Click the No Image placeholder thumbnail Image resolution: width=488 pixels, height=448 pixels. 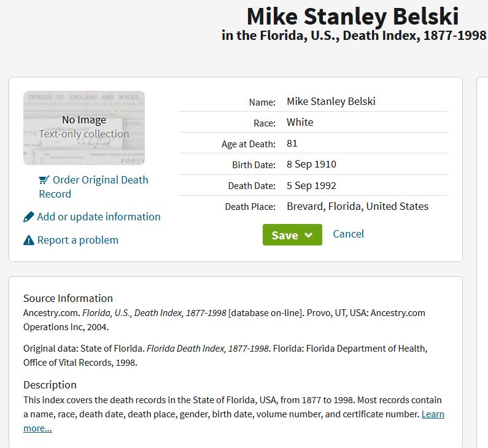point(84,128)
